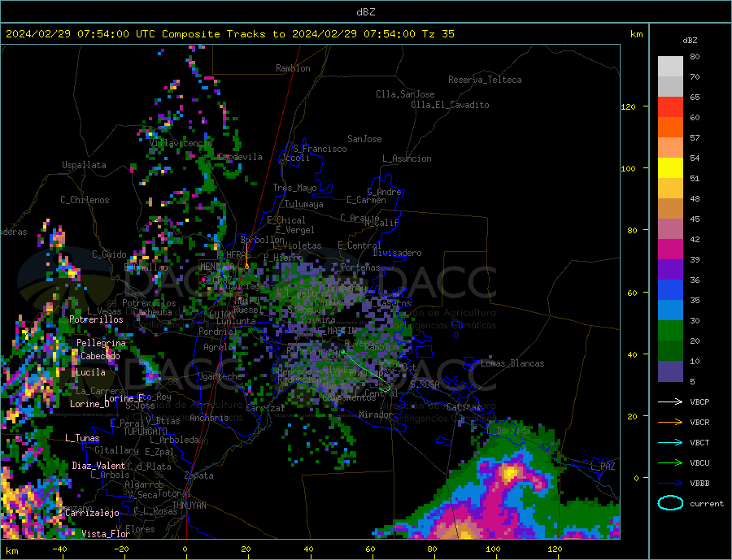Click the VBCR legend label
Image resolution: width=732 pixels, height=560 pixels.
click(699, 423)
